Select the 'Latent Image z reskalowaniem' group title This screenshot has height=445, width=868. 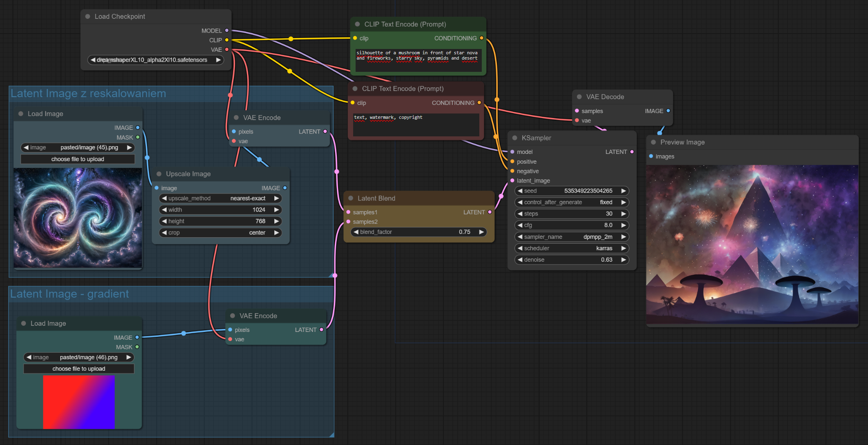[88, 93]
